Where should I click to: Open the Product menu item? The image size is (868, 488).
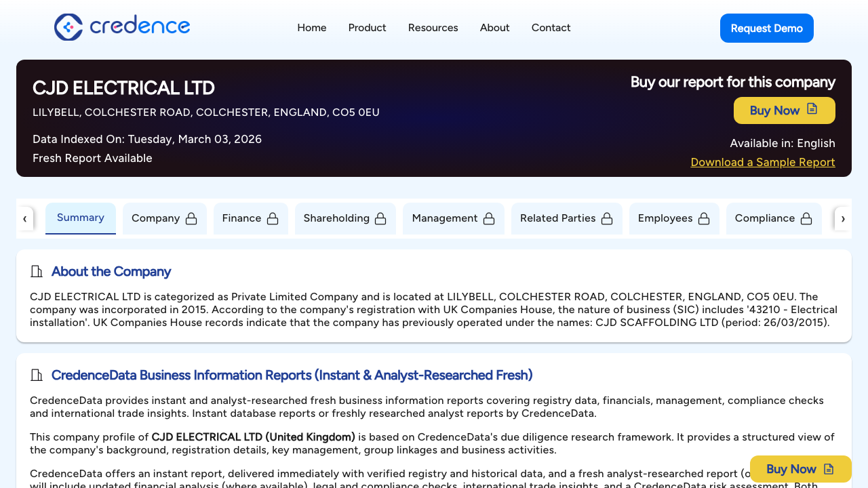367,28
